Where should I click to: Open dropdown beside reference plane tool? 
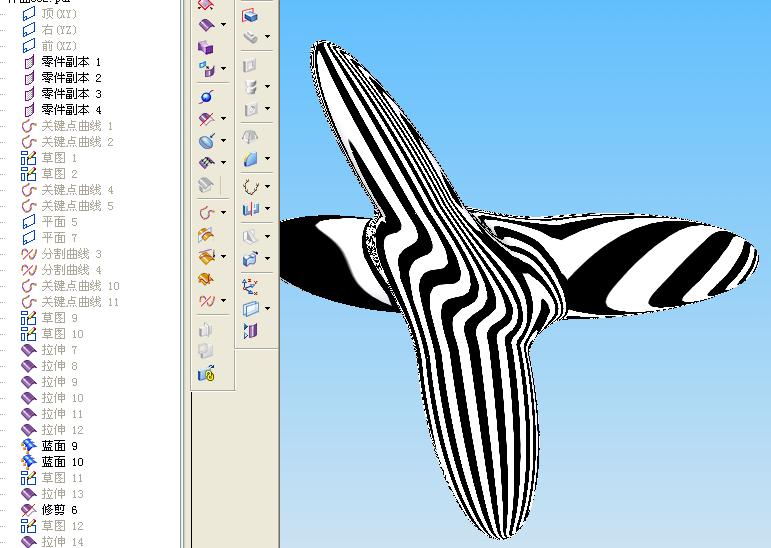267,308
